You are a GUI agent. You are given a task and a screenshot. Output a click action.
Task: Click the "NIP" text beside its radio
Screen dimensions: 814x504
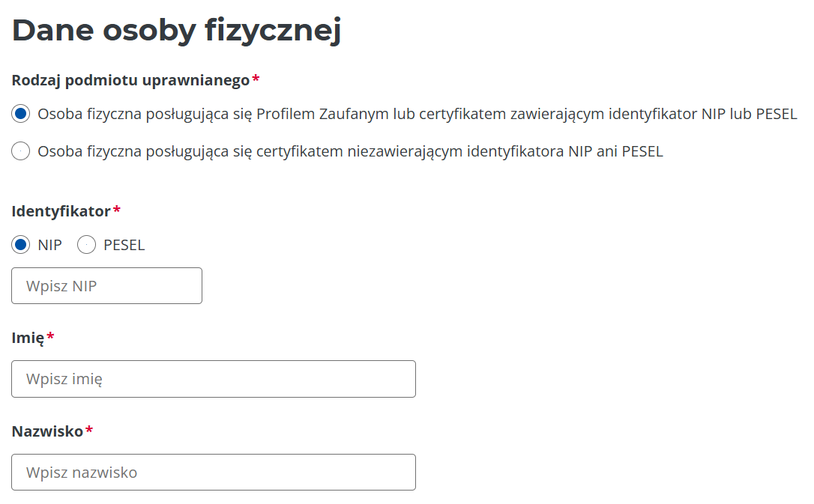pyautogui.click(x=50, y=245)
